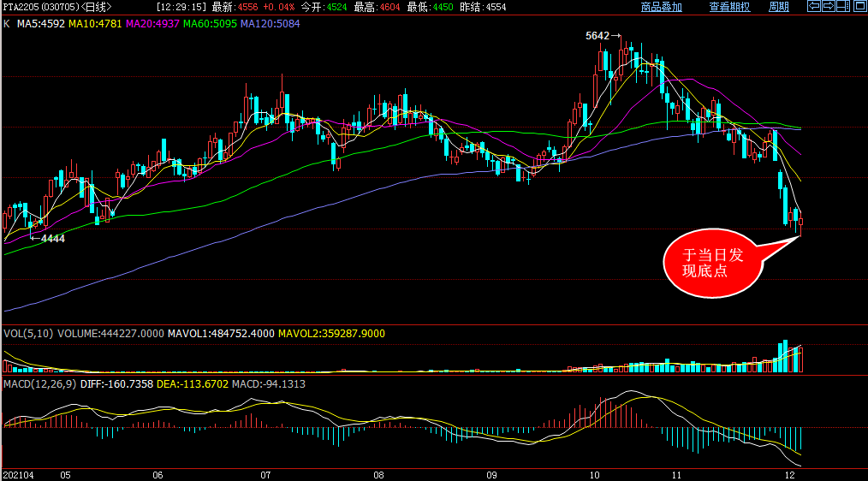Click the 09 month axis label
This screenshot has height=481, width=868.
491,476
